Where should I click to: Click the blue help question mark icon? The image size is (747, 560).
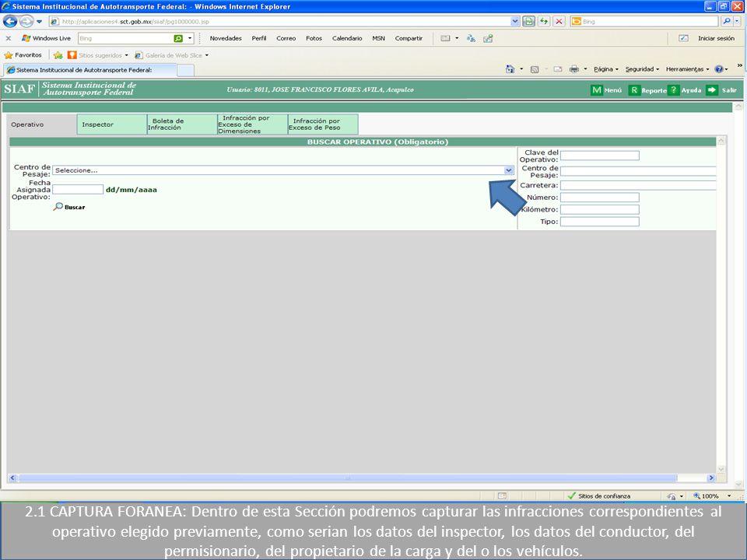tap(719, 69)
